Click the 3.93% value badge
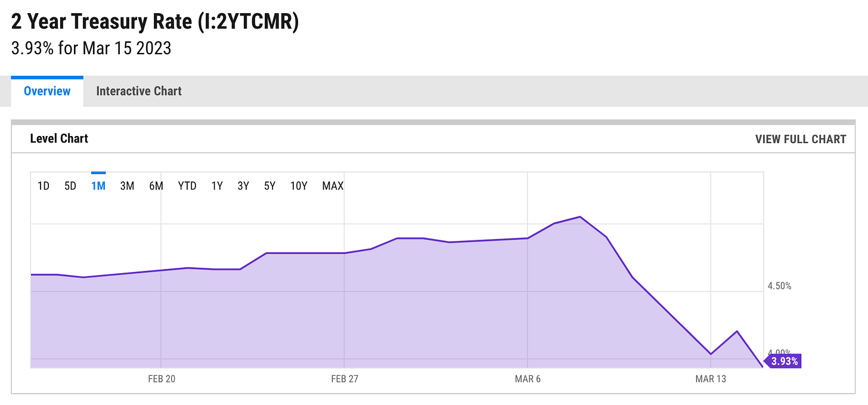The image size is (868, 405). coord(785,360)
